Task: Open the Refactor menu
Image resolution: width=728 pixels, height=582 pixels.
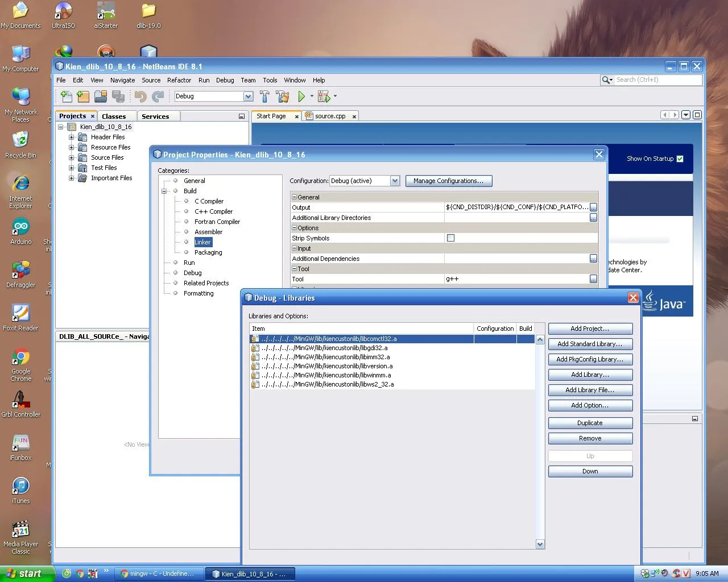Action: coord(179,80)
